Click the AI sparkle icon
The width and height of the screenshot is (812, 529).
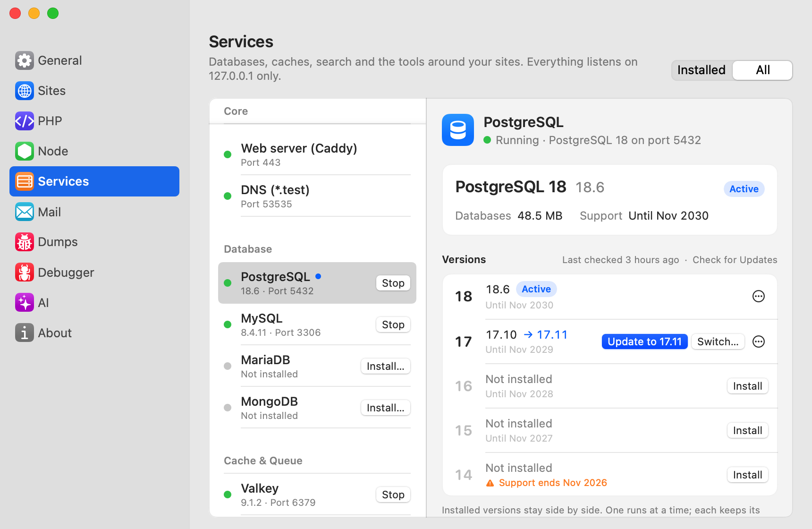(x=25, y=302)
